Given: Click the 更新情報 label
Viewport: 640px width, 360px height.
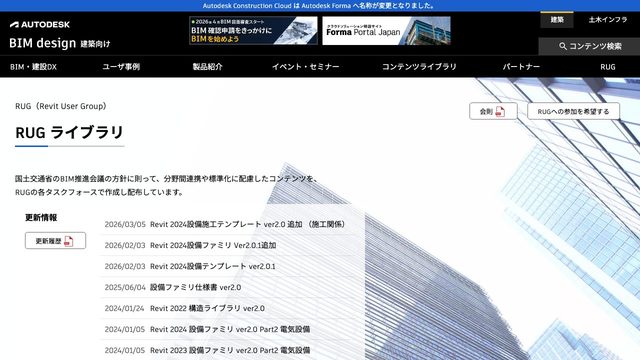Looking at the screenshot, I should point(41,218).
